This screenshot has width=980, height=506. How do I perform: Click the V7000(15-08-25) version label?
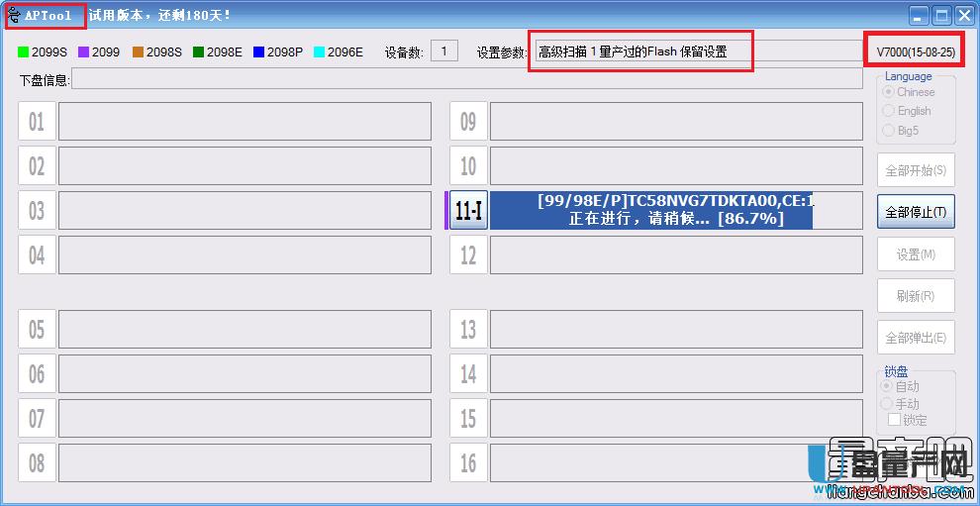[916, 52]
